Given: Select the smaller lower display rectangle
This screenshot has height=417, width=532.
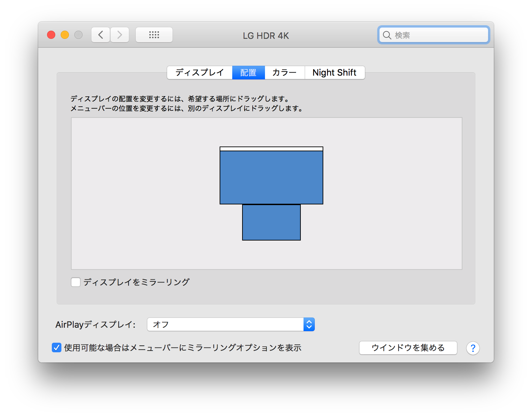Looking at the screenshot, I should [x=271, y=222].
